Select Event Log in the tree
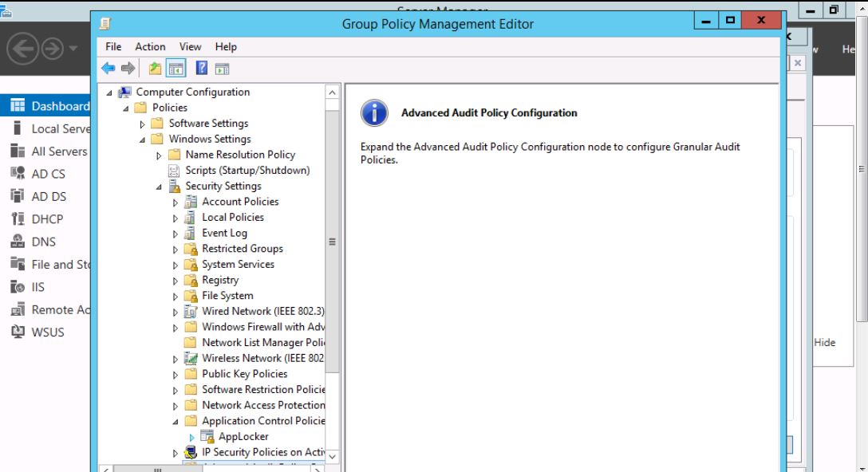The image size is (868, 472). tap(224, 234)
